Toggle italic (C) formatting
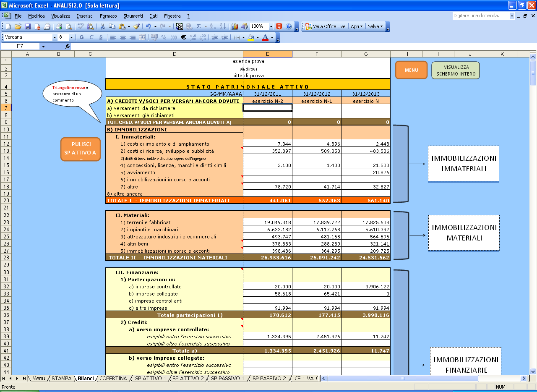Image resolution: width=537 pixels, height=392 pixels. tap(91, 37)
